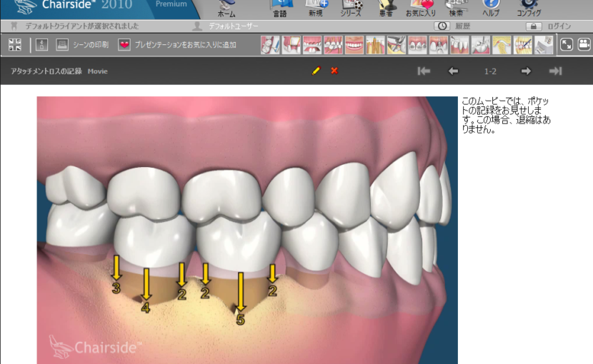Jump to the first slide
The height and width of the screenshot is (364, 593).
(424, 71)
